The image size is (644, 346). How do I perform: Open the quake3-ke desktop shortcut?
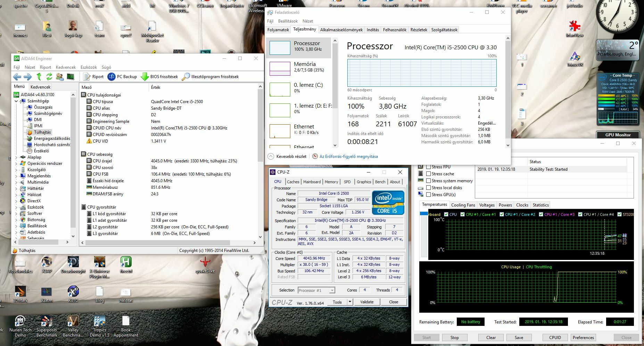pyautogui.click(x=205, y=265)
